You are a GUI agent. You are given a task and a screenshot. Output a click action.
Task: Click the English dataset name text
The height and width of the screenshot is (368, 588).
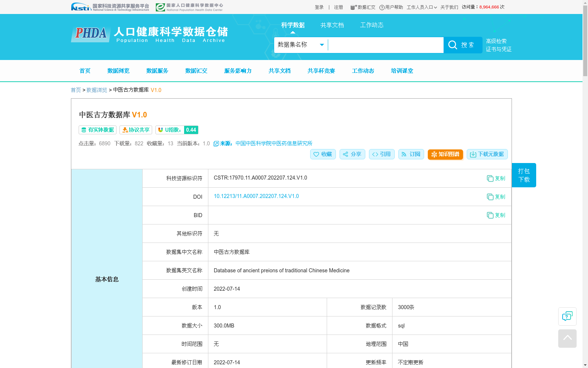click(282, 270)
